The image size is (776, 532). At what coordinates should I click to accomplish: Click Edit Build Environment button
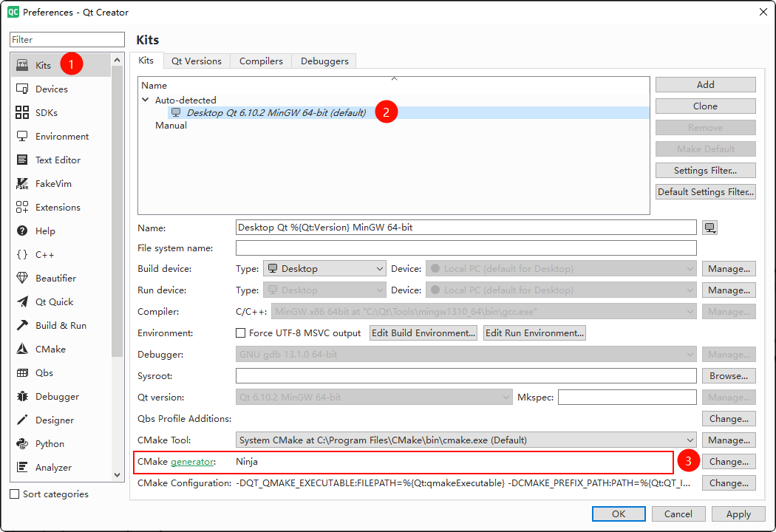(x=423, y=333)
